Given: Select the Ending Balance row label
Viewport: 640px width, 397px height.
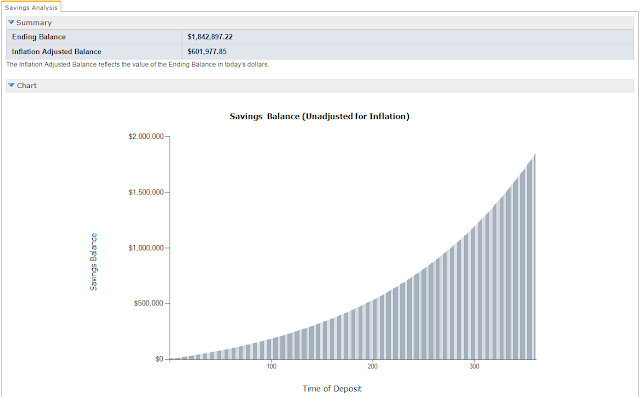Looking at the screenshot, I should [39, 37].
